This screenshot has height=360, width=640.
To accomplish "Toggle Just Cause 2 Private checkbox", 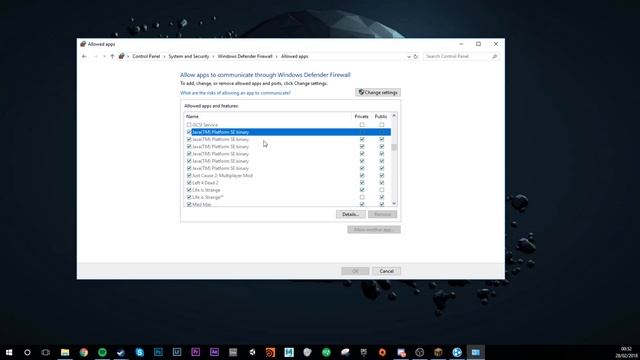I will click(x=362, y=176).
